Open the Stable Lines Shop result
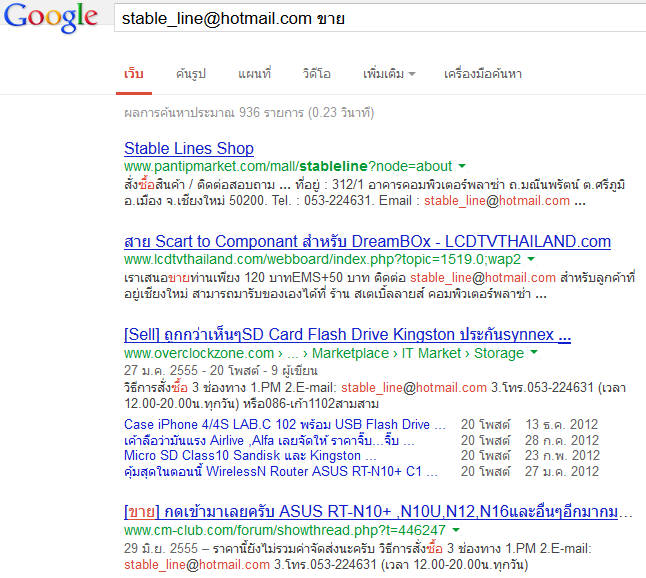646x578 pixels. pyautogui.click(x=189, y=148)
